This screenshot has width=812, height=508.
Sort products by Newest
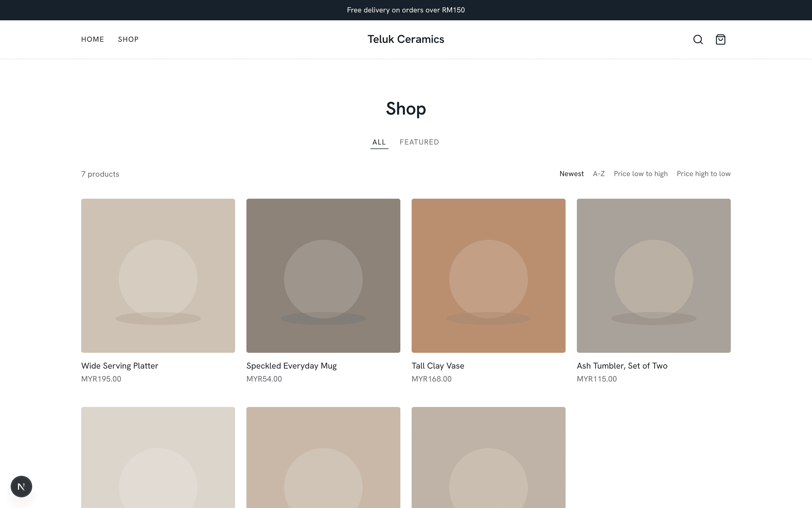click(x=572, y=174)
